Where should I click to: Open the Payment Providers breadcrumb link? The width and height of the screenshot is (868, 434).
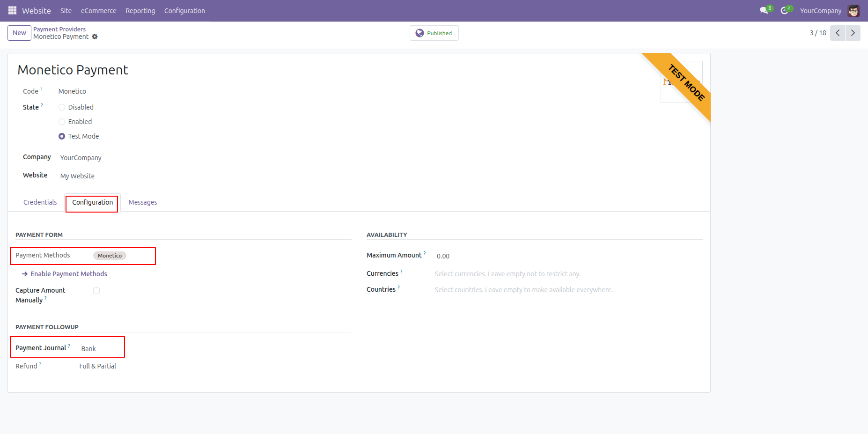59,29
